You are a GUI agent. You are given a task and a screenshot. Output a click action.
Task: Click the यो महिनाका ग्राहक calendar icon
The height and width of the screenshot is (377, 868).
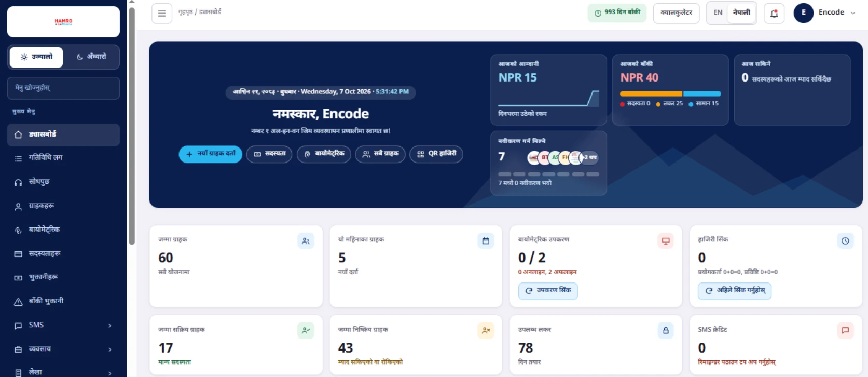tap(486, 241)
